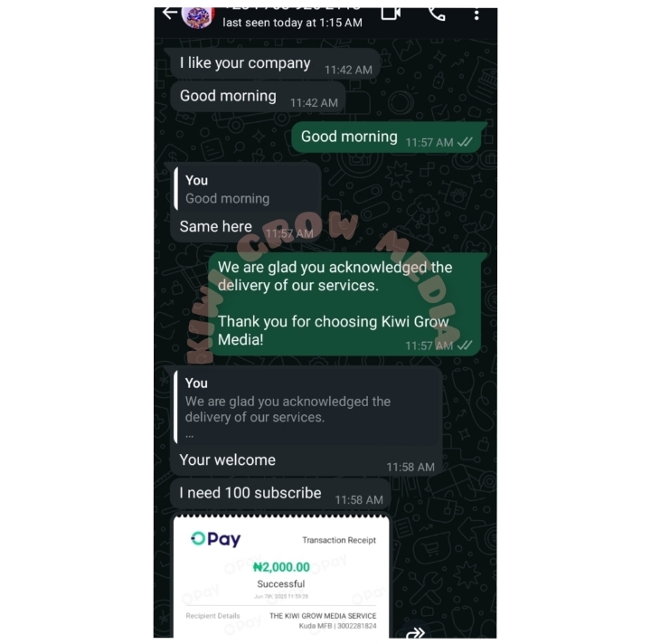Tap the 'Your welcome' message text
Screen dimensions: 651x644
pyautogui.click(x=228, y=460)
